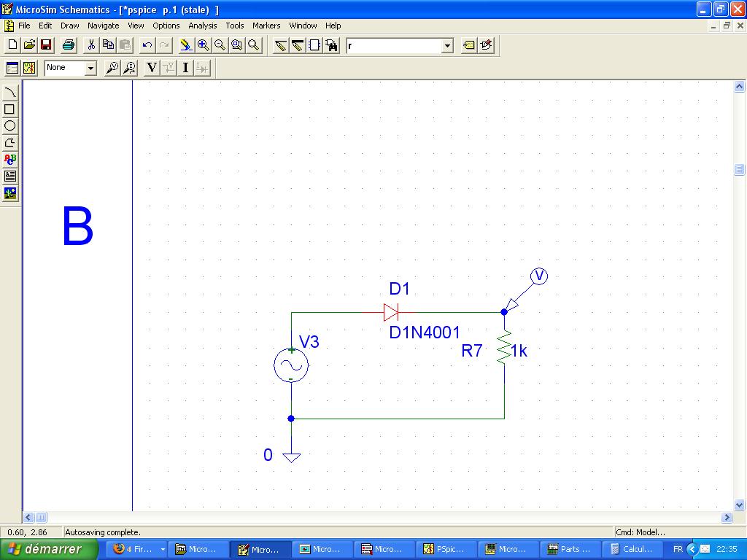Undo the last action
Viewport: 747px width, 560px height.
coord(147,45)
